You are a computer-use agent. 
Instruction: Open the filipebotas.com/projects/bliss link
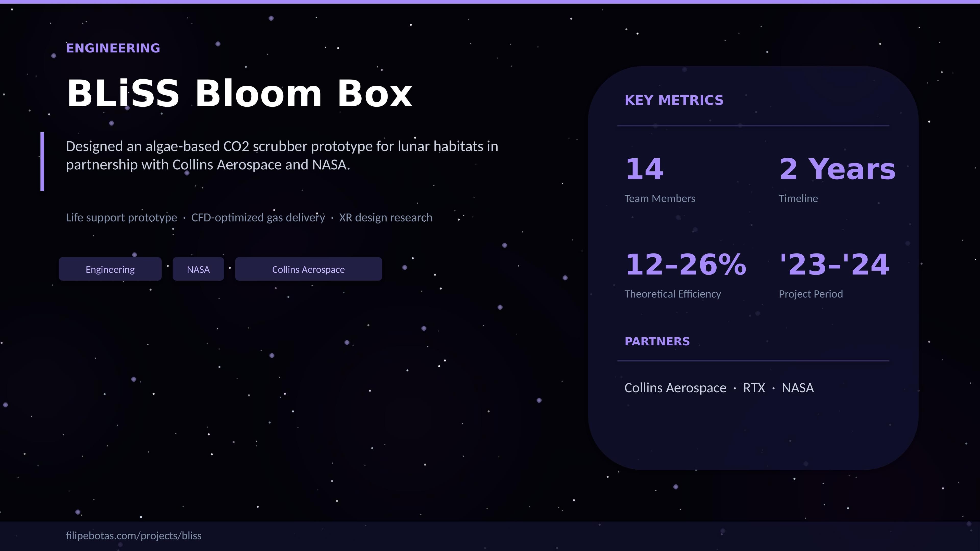tap(133, 535)
